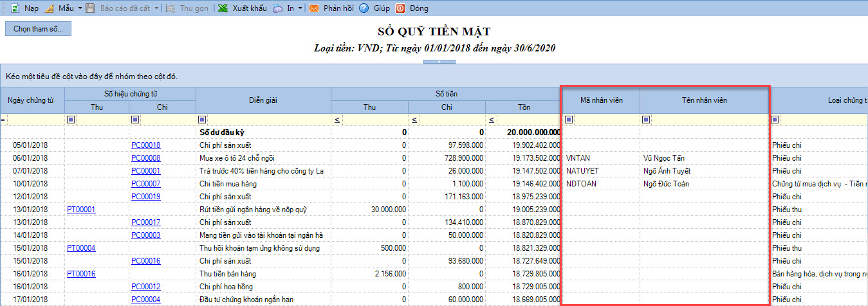
Task: Open receipt link PT00001
Action: click(x=81, y=210)
